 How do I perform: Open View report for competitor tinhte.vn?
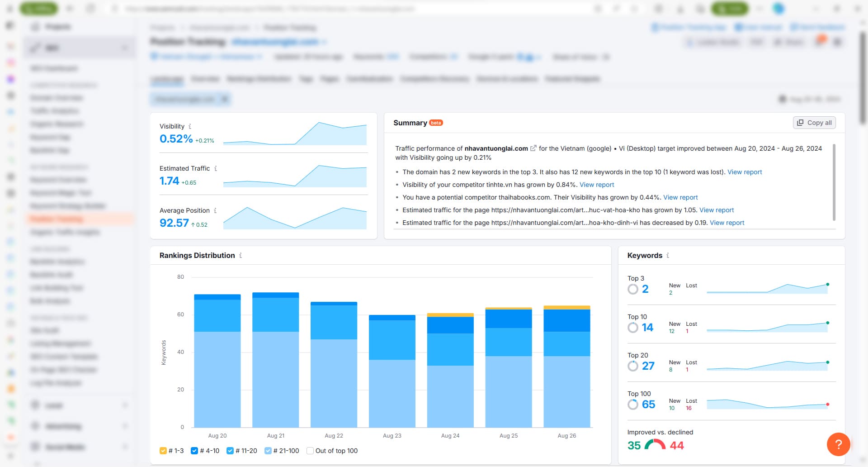[x=597, y=185]
